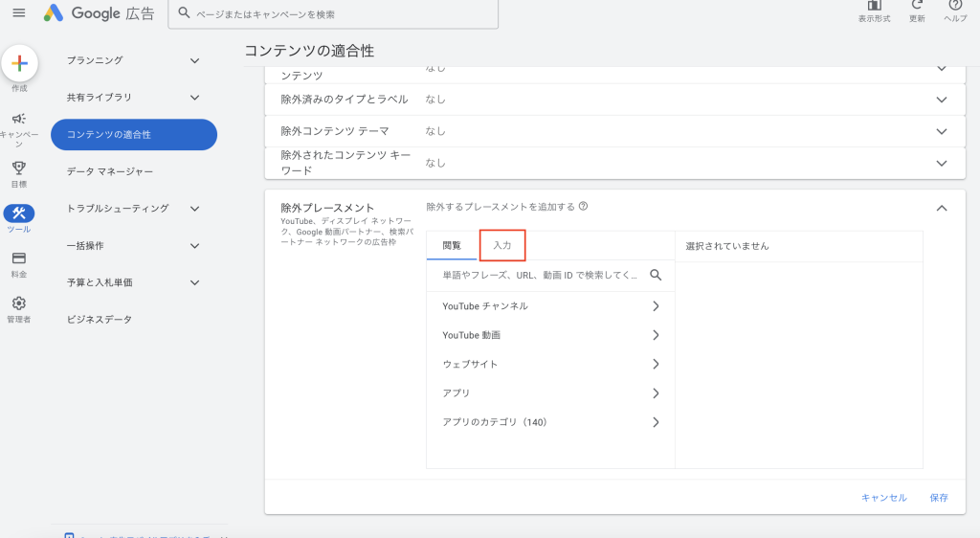Open the YouTube チャンネル category

tap(550, 306)
